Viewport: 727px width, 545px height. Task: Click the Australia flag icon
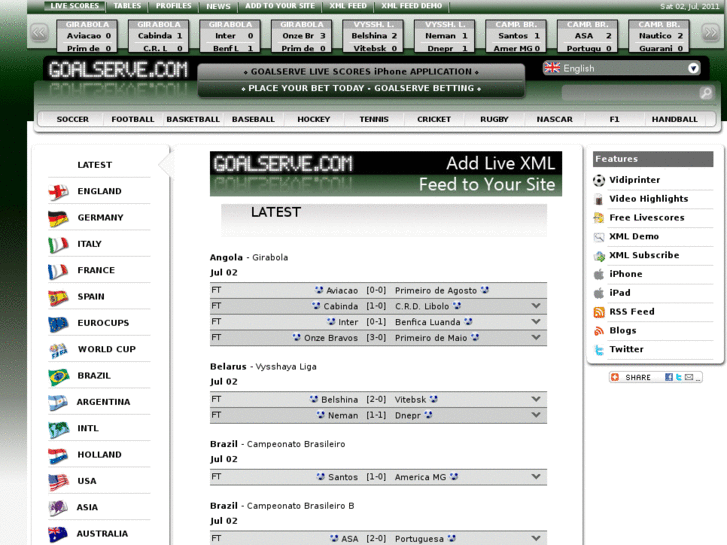[58, 534]
